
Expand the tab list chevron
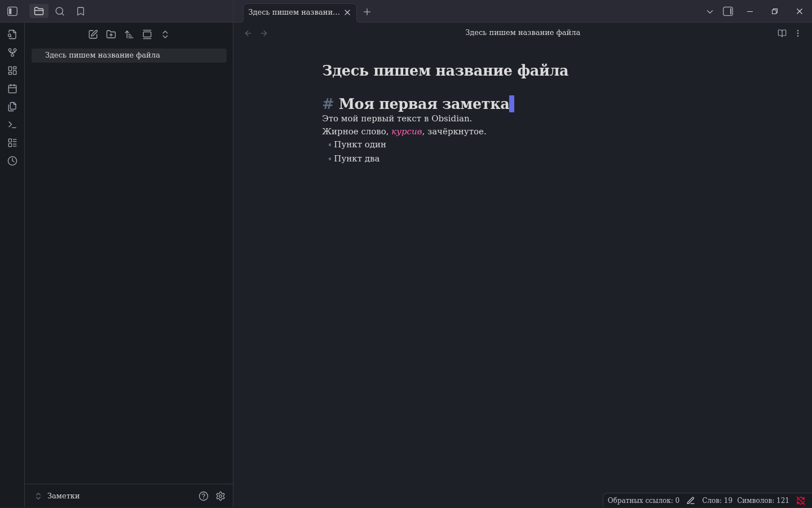click(x=710, y=11)
